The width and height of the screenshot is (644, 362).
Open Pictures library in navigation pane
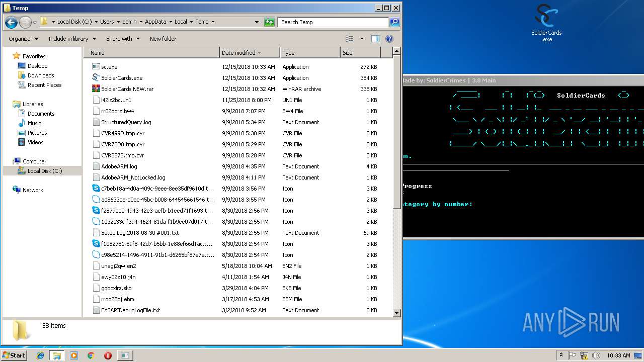click(x=37, y=133)
